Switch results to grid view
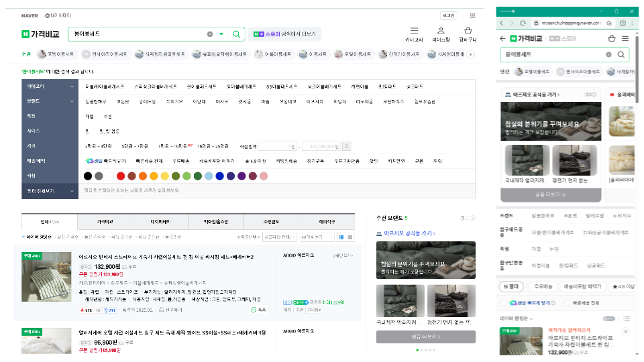This screenshot has height=362, width=644. tap(350, 237)
